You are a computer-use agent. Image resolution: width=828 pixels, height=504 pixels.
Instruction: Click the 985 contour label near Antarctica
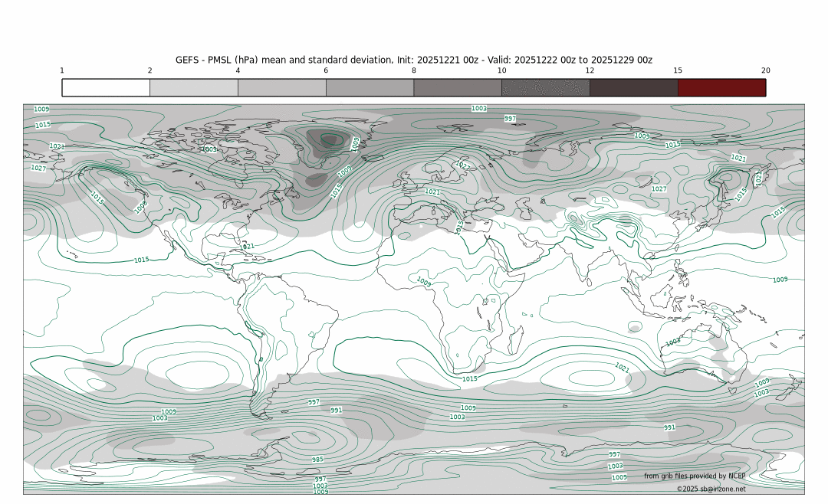(x=317, y=460)
